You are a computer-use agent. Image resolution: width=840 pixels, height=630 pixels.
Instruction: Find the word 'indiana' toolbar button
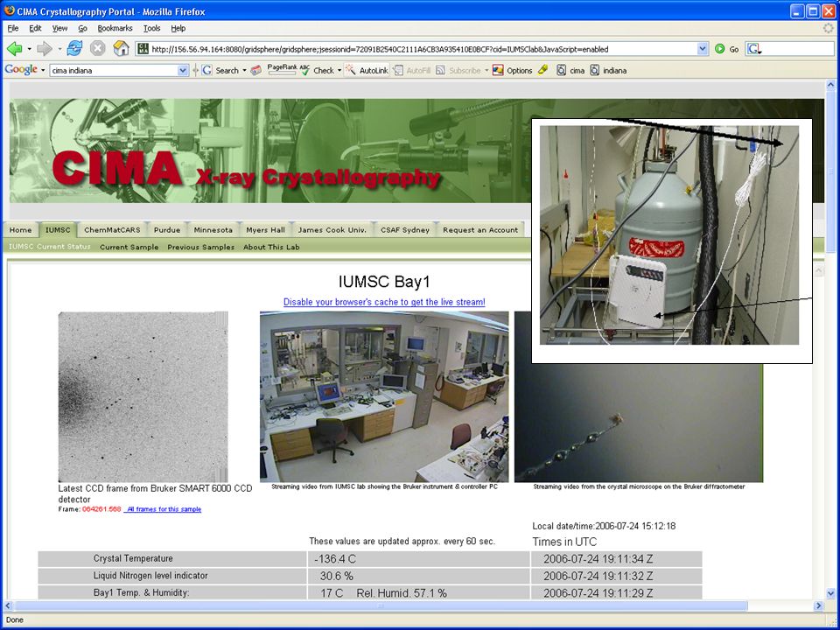(x=608, y=70)
